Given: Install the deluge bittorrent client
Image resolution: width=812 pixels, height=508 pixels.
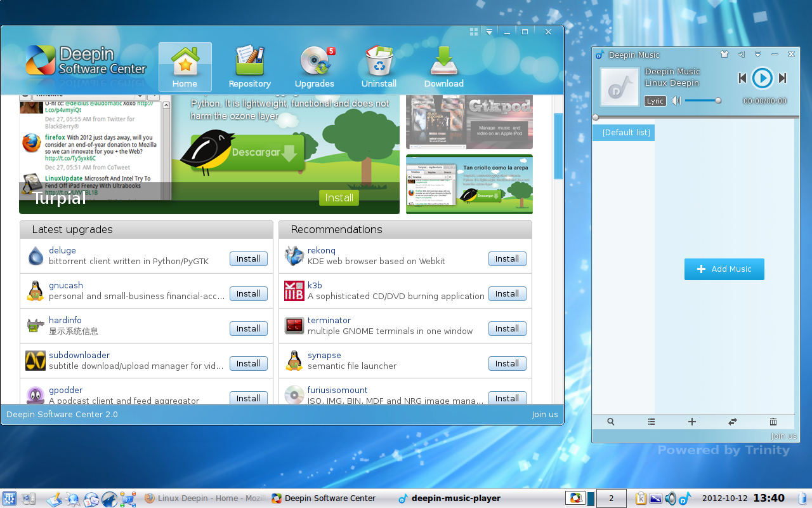Looking at the screenshot, I should [x=248, y=258].
